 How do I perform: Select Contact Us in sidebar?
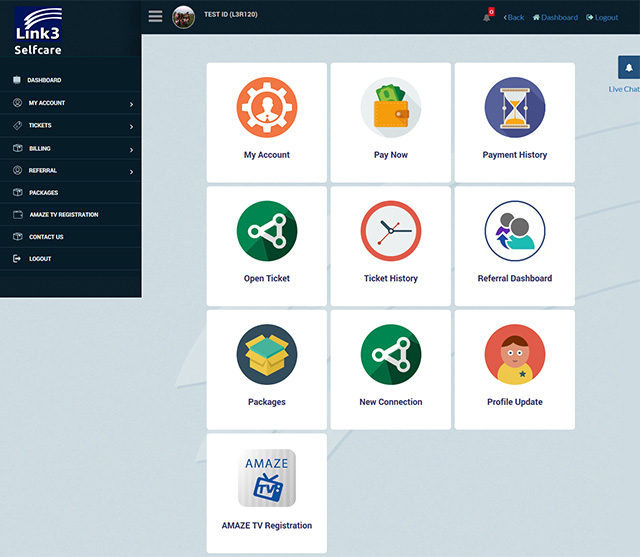45,237
